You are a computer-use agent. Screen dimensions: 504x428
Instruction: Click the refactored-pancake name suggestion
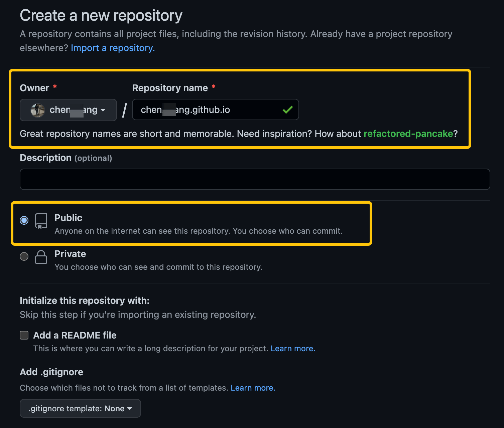pyautogui.click(x=408, y=134)
